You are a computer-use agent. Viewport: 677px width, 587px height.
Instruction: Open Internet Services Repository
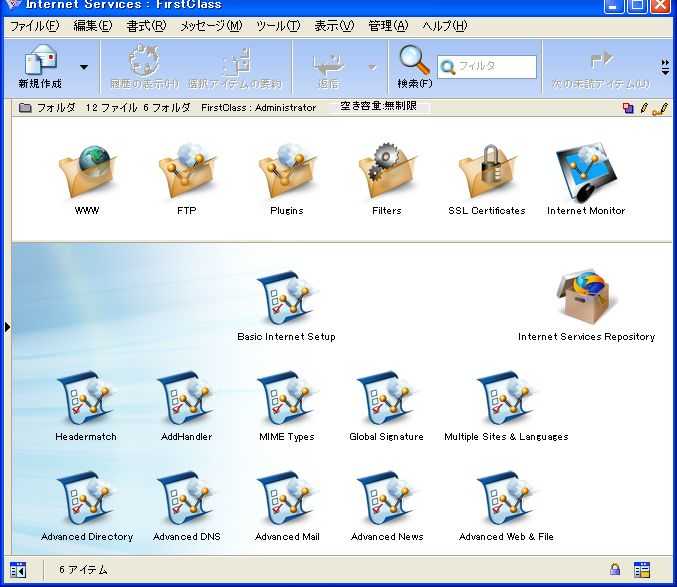point(586,299)
